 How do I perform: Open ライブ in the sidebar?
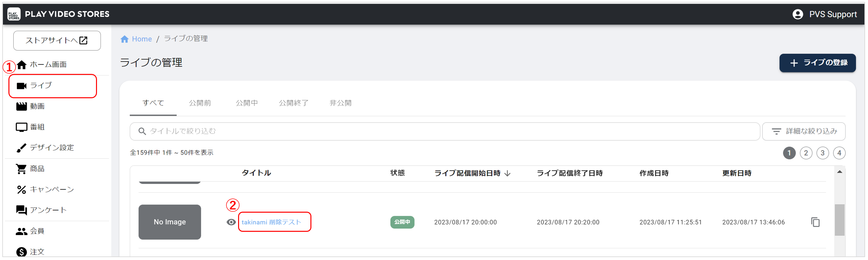click(41, 86)
